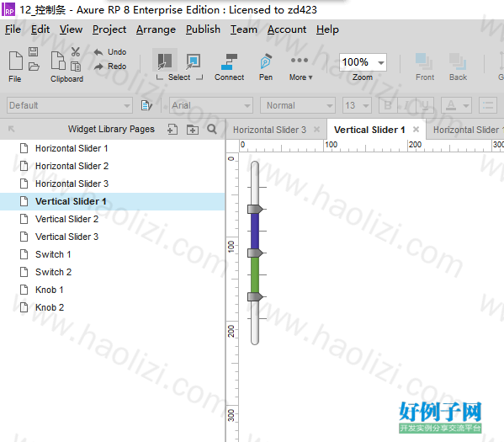
Task: Click the purple slider segment
Action: coord(255,231)
